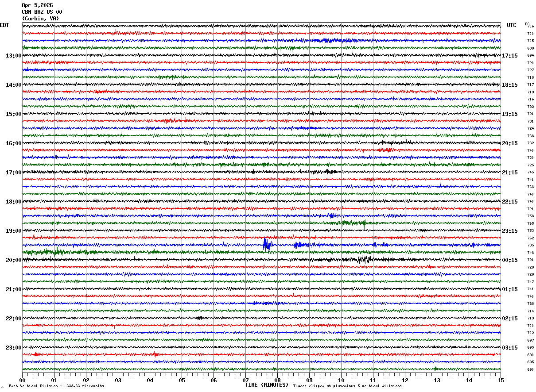Click the 23:15 UTC time label
Screen dimensions: 536x392
(x=510, y=231)
